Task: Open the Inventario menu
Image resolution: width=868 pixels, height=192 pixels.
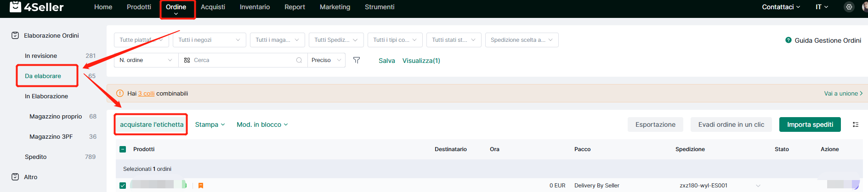Action: [255, 7]
